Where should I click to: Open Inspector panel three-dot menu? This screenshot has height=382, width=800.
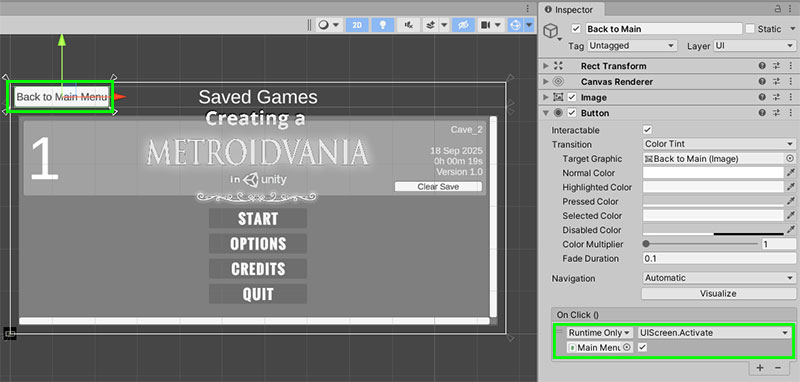(x=791, y=9)
